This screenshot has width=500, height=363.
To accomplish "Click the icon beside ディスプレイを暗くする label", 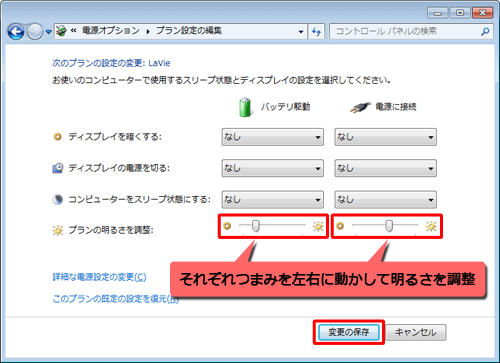I will [x=58, y=137].
